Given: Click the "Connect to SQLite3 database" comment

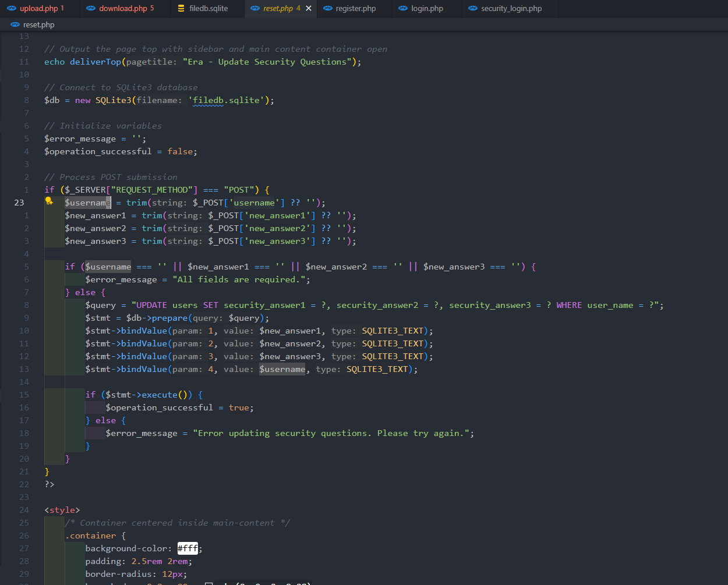Looking at the screenshot, I should pos(121,87).
